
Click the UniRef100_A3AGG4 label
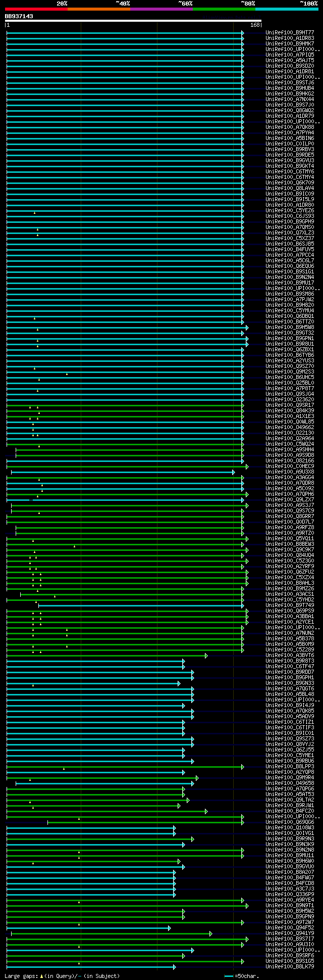click(x=290, y=478)
